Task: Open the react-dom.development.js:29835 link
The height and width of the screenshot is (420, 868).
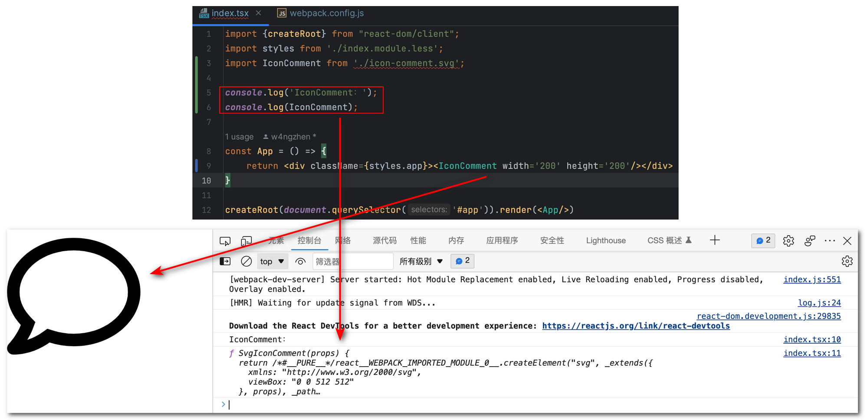Action: pyautogui.click(x=769, y=316)
